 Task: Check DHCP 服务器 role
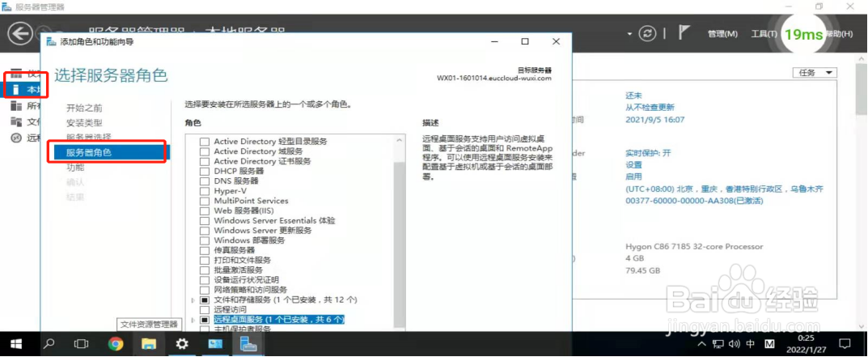[205, 172]
